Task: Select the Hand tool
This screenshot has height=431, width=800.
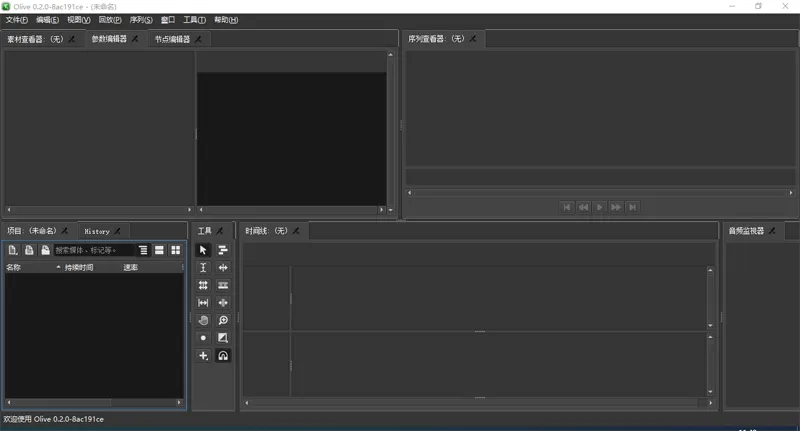Action: coord(203,320)
